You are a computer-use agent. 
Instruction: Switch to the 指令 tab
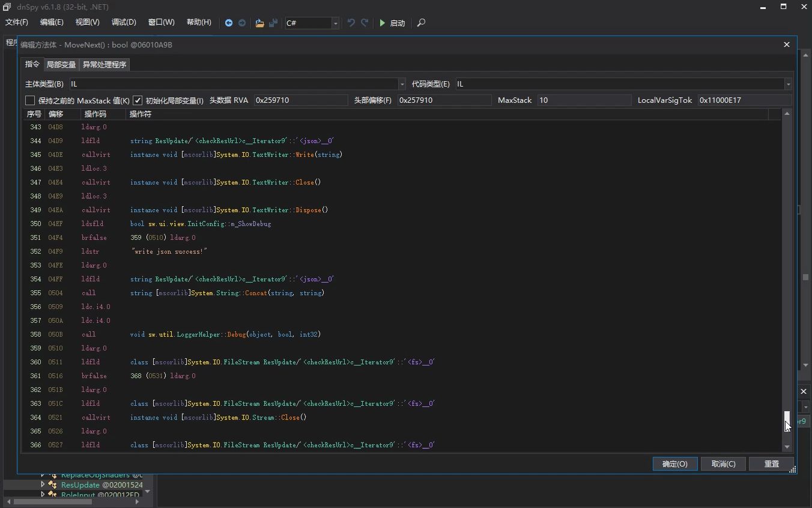pos(32,64)
